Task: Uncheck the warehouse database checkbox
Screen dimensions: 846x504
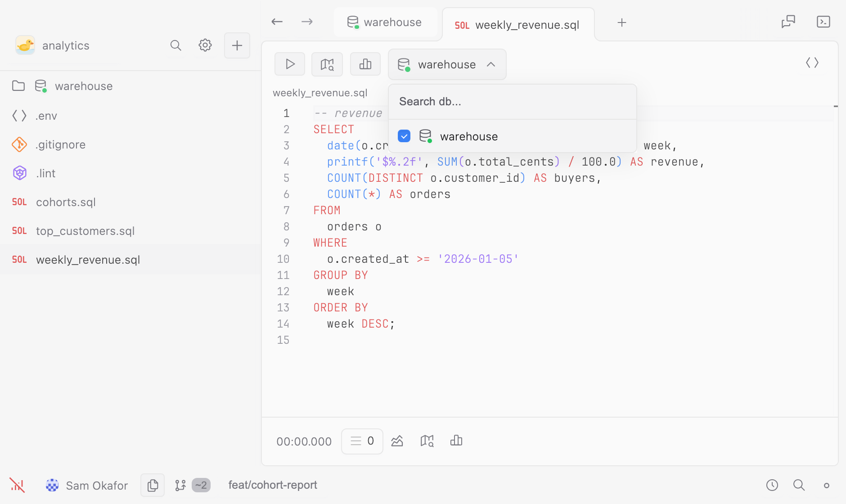Action: 404,136
